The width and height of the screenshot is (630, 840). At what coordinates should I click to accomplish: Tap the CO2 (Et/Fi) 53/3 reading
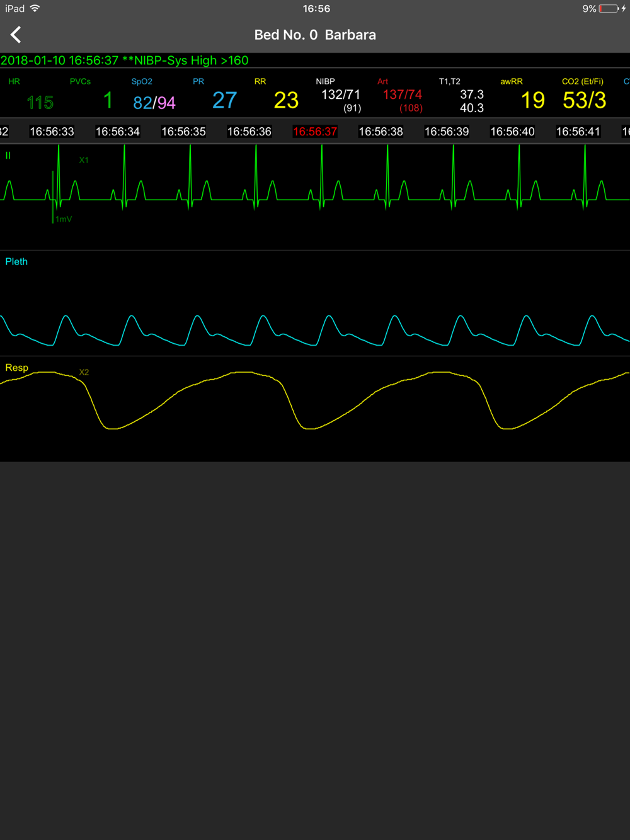click(x=584, y=100)
